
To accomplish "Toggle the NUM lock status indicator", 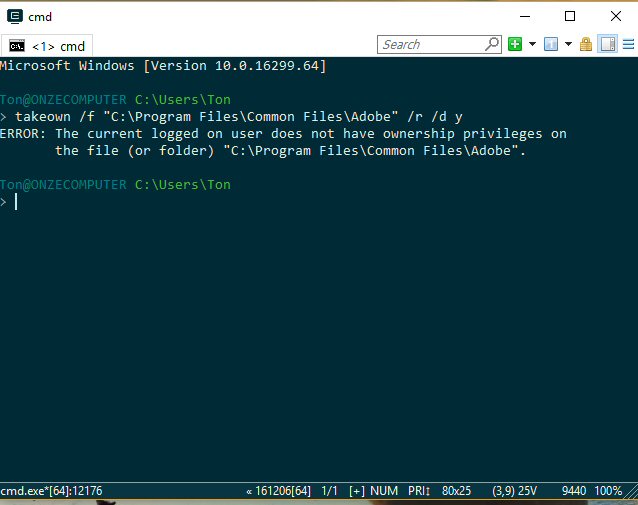I will click(384, 491).
